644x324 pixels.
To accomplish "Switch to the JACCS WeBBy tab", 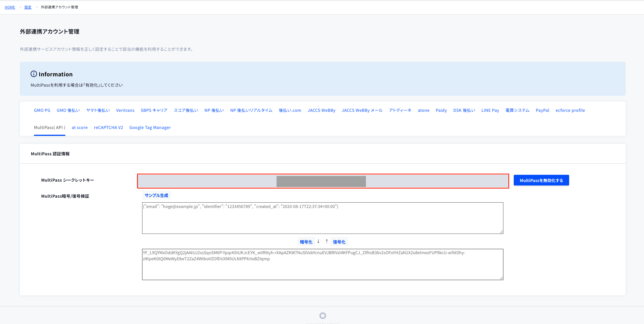I will 322,110.
